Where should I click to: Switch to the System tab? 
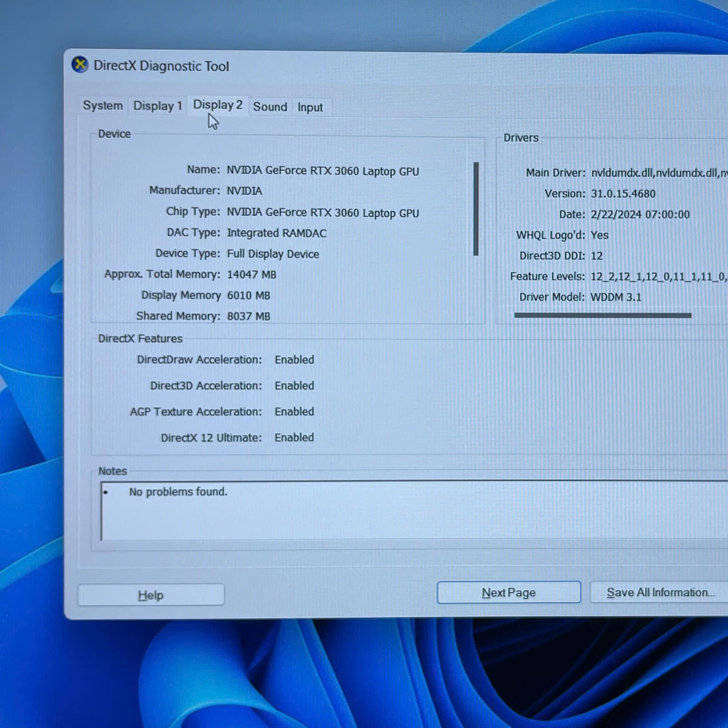(103, 106)
